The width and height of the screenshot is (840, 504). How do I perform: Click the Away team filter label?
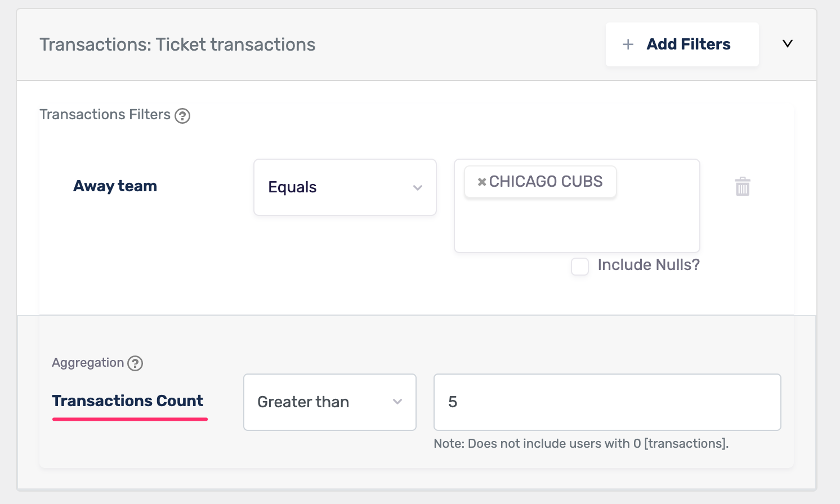(115, 186)
